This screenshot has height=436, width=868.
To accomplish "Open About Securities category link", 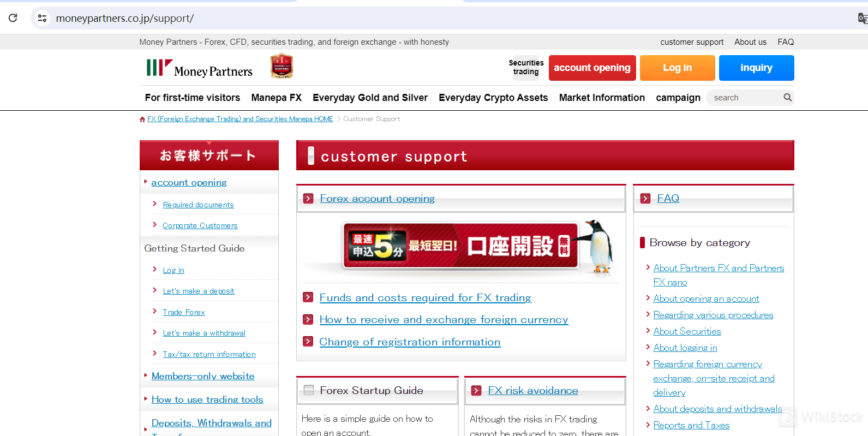I will click(x=687, y=332).
